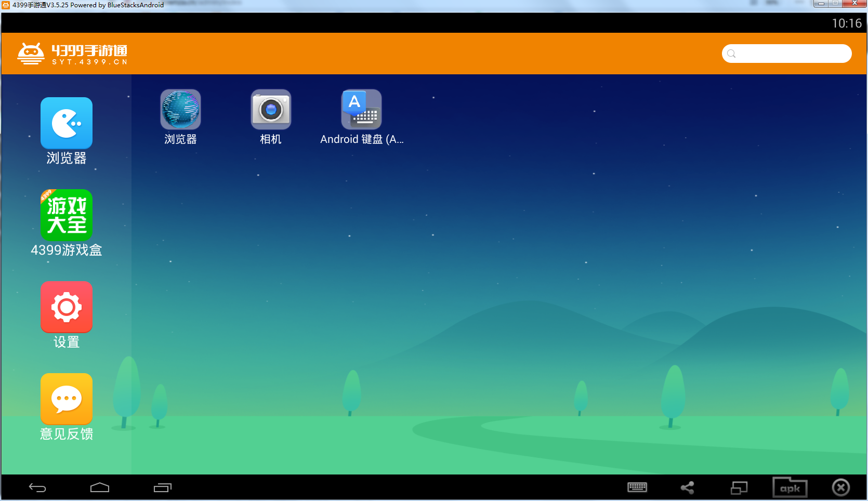This screenshot has height=501, width=868.
Task: Click the share icon in bottom bar
Action: [x=688, y=487]
